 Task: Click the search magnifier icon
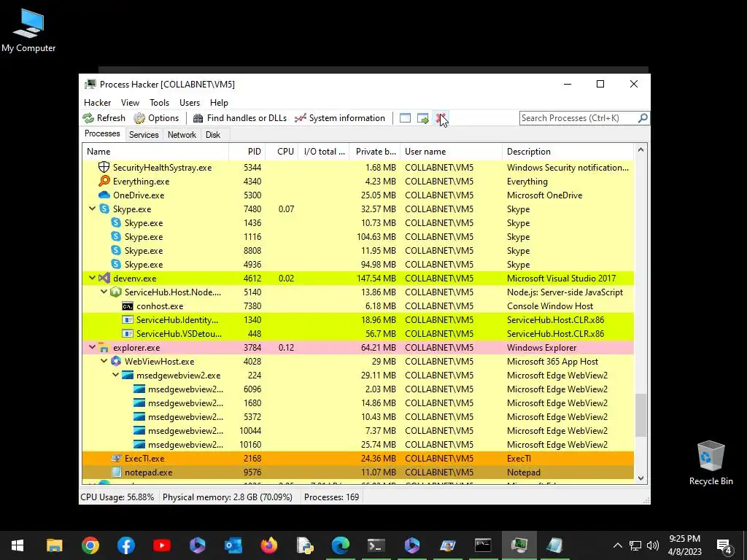(x=643, y=117)
